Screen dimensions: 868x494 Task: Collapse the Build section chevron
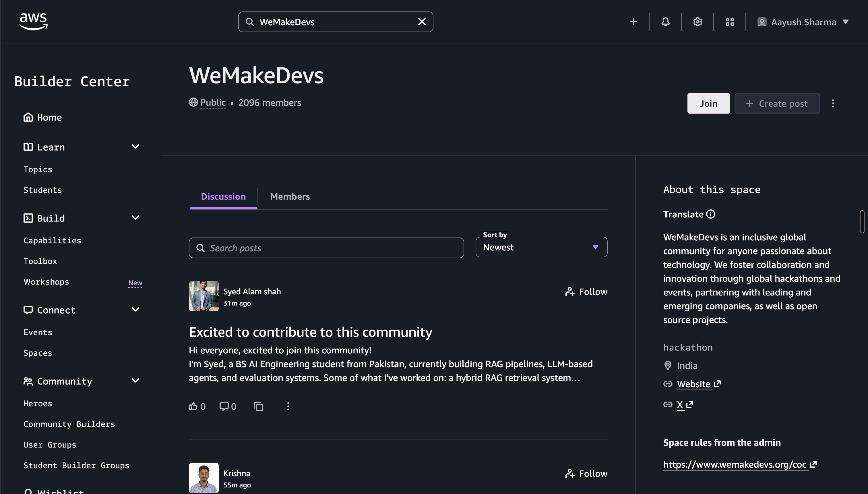click(x=135, y=217)
